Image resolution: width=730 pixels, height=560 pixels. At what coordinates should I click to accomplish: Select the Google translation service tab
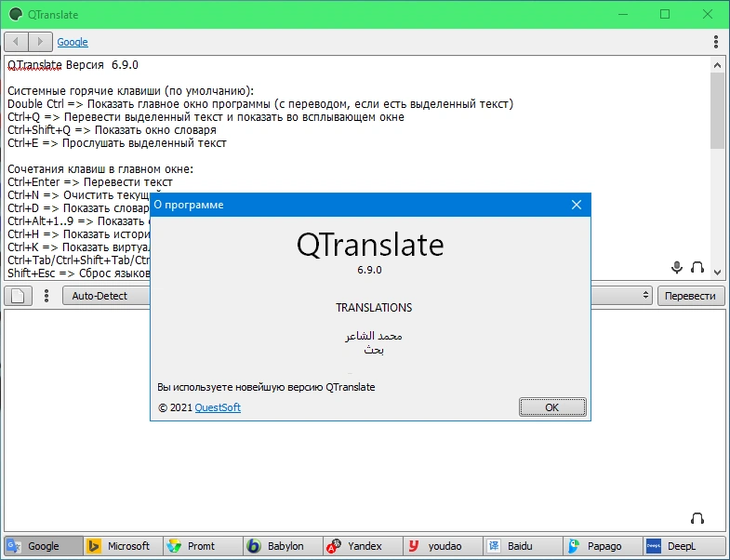coord(44,545)
